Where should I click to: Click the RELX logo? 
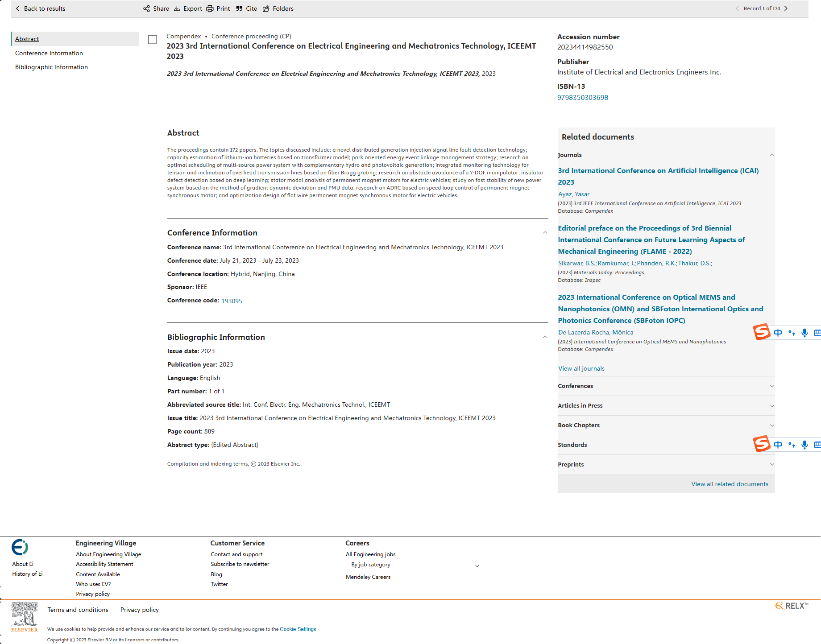[792, 606]
